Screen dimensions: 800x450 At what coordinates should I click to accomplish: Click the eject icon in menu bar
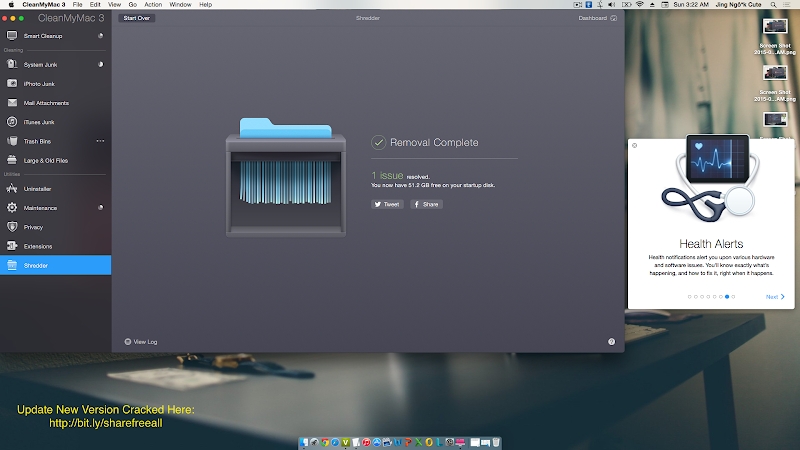pyautogui.click(x=652, y=5)
